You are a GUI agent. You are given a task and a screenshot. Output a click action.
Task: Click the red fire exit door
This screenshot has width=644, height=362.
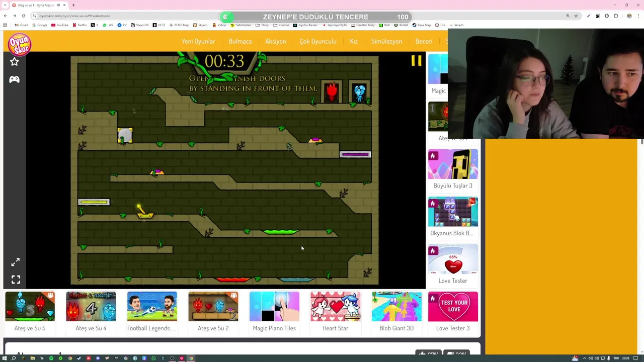pyautogui.click(x=331, y=92)
